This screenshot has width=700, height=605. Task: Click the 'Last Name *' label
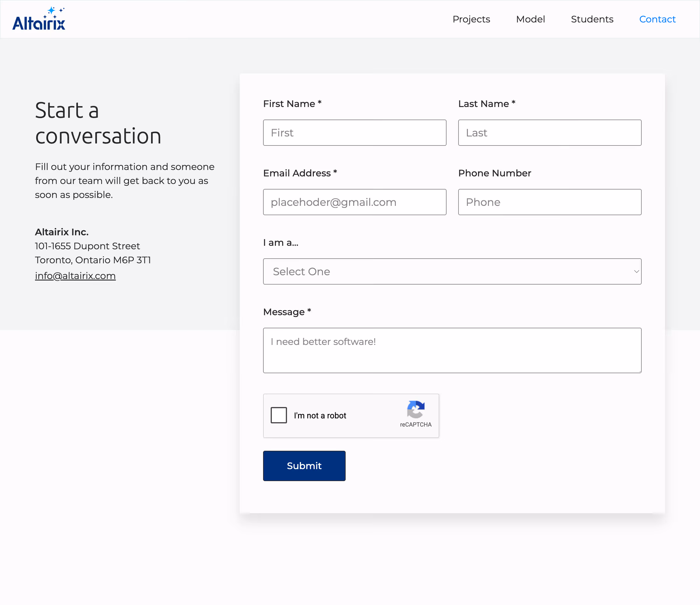point(487,104)
